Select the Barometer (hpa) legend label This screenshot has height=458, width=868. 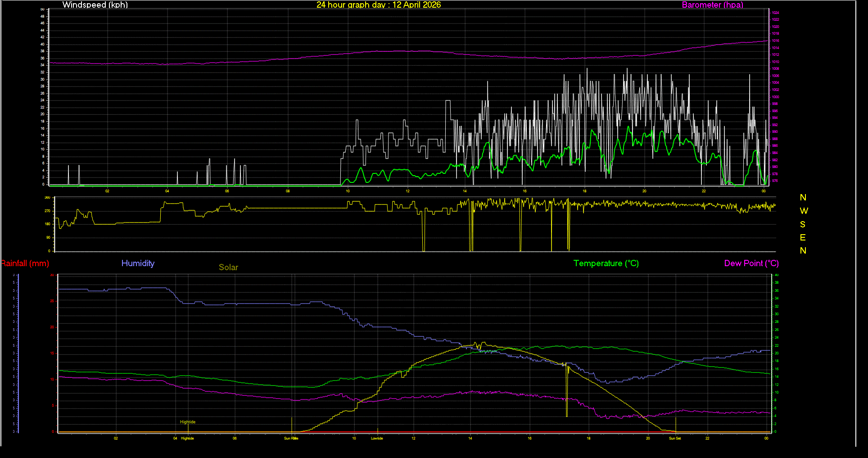coord(712,5)
